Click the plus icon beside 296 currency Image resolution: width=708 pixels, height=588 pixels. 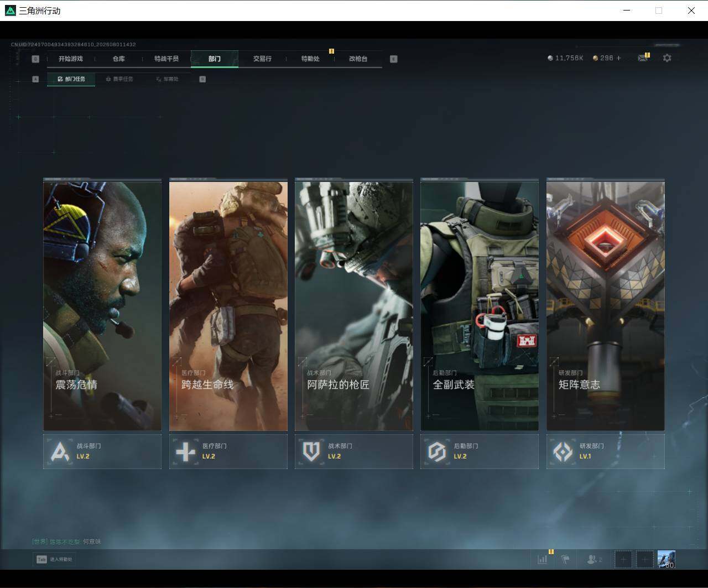(x=618, y=58)
